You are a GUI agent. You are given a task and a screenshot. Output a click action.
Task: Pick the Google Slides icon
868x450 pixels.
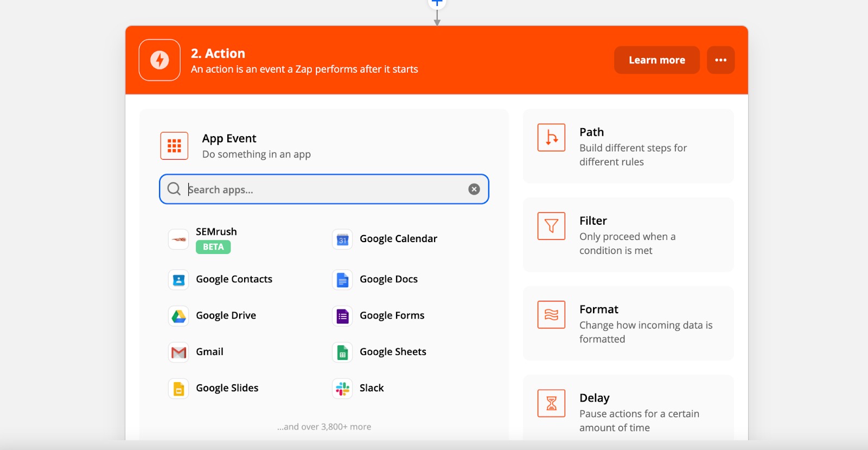point(178,389)
